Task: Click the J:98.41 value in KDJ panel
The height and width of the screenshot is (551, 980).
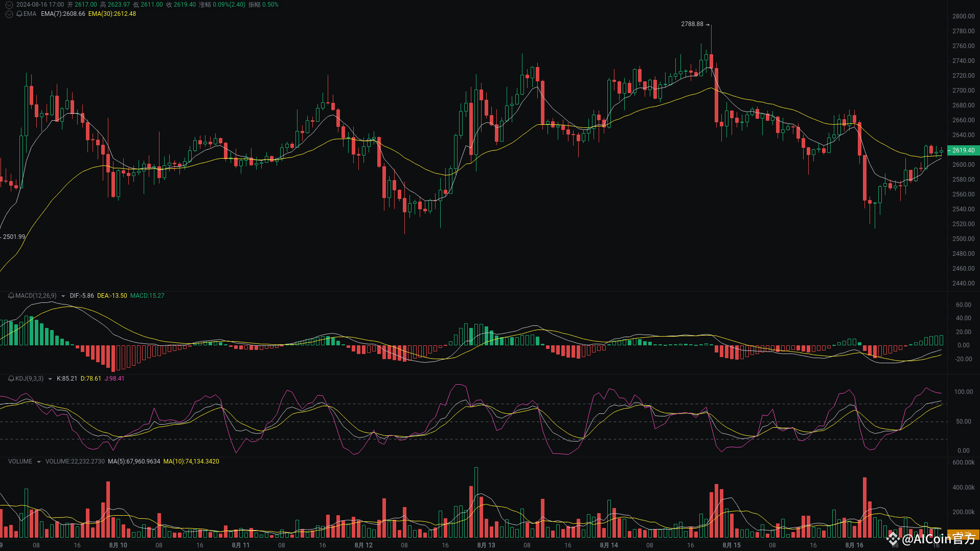Action: click(x=115, y=379)
